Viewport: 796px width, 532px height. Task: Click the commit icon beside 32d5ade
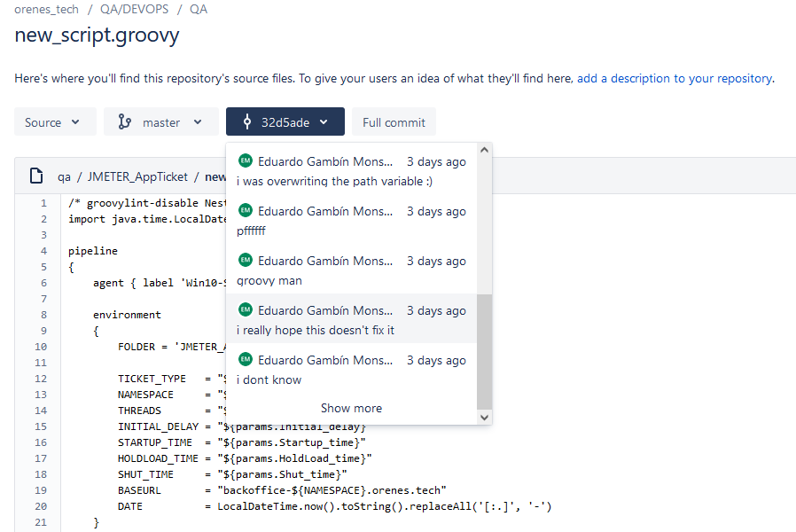[x=247, y=121]
